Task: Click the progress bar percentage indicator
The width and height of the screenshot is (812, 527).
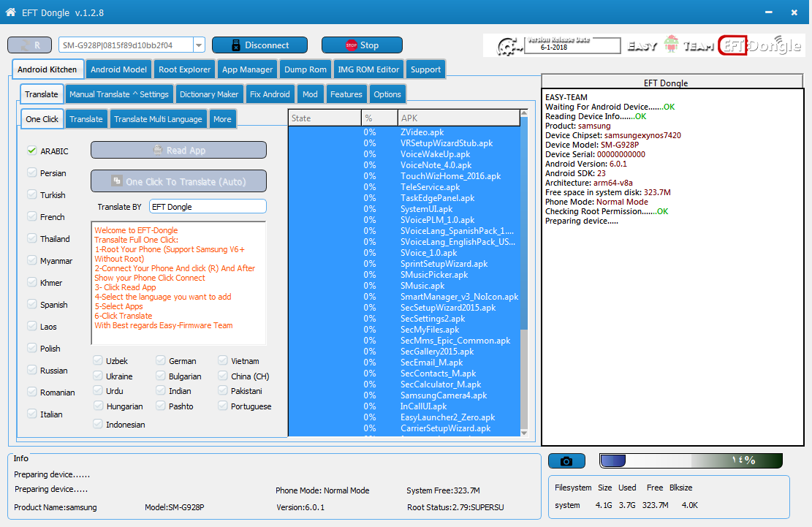Action: [x=743, y=460]
